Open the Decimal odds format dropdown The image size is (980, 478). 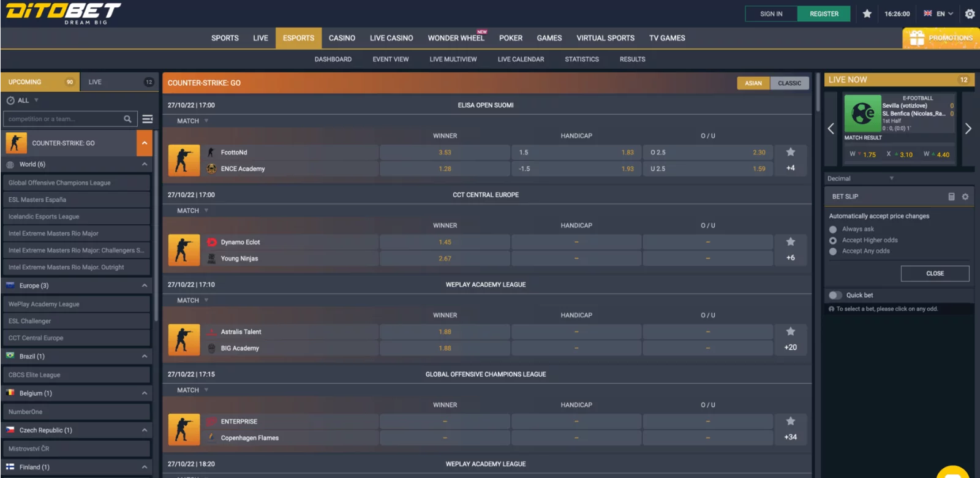pyautogui.click(x=861, y=178)
